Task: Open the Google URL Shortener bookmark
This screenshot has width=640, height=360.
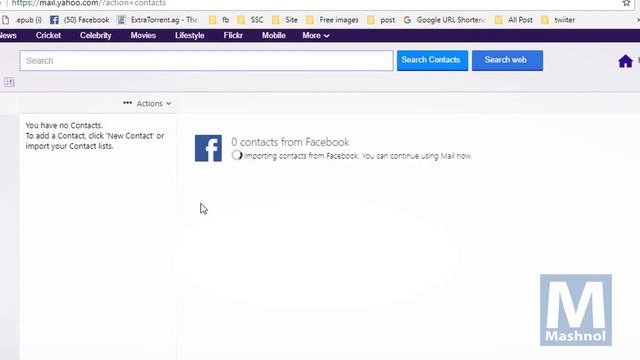Action: [444, 20]
